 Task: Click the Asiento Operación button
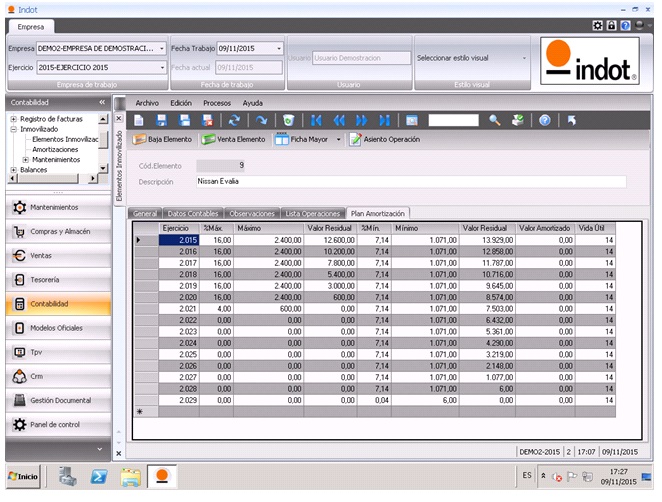click(385, 139)
